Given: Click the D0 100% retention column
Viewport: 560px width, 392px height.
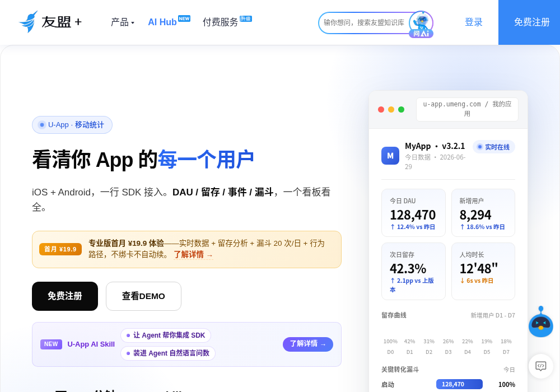Looking at the screenshot, I should pos(390,346).
